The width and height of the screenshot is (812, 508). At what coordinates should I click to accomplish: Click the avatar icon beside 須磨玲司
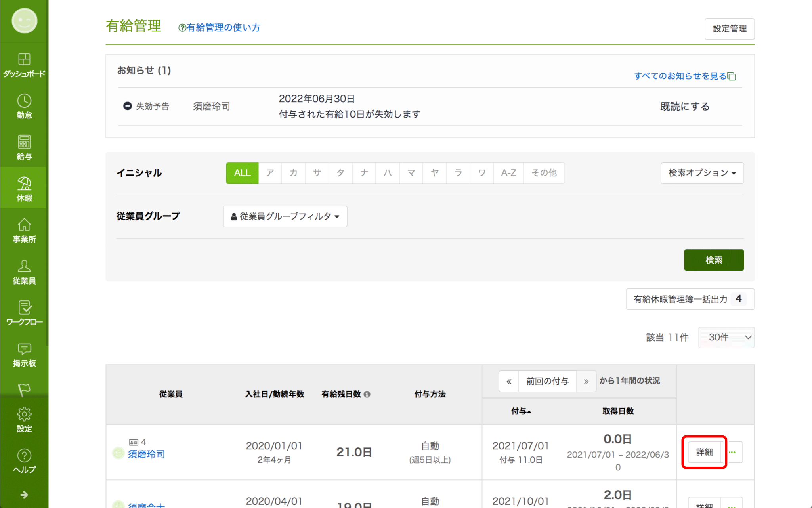118,453
